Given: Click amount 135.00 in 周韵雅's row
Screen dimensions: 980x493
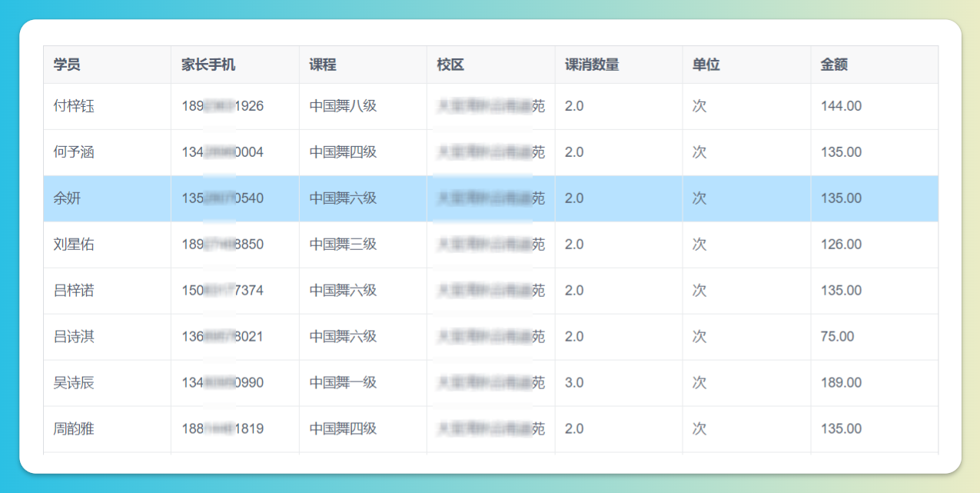Looking at the screenshot, I should [x=842, y=429].
